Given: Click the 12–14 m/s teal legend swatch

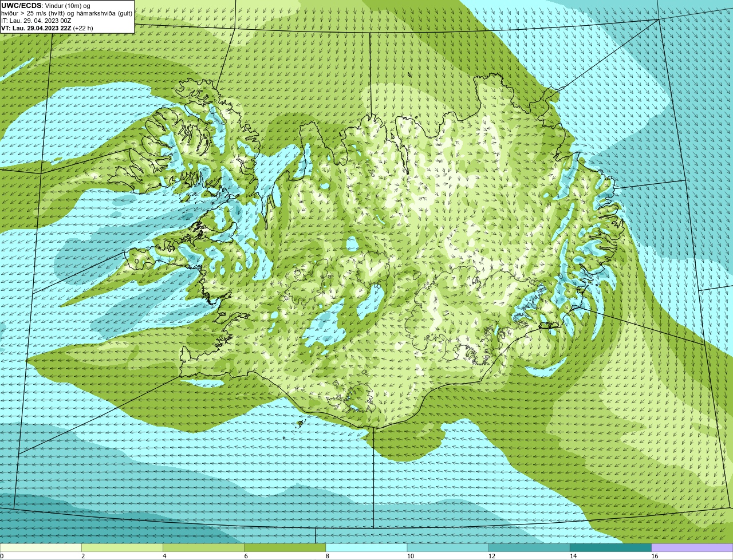Looking at the screenshot, I should coord(529,547).
